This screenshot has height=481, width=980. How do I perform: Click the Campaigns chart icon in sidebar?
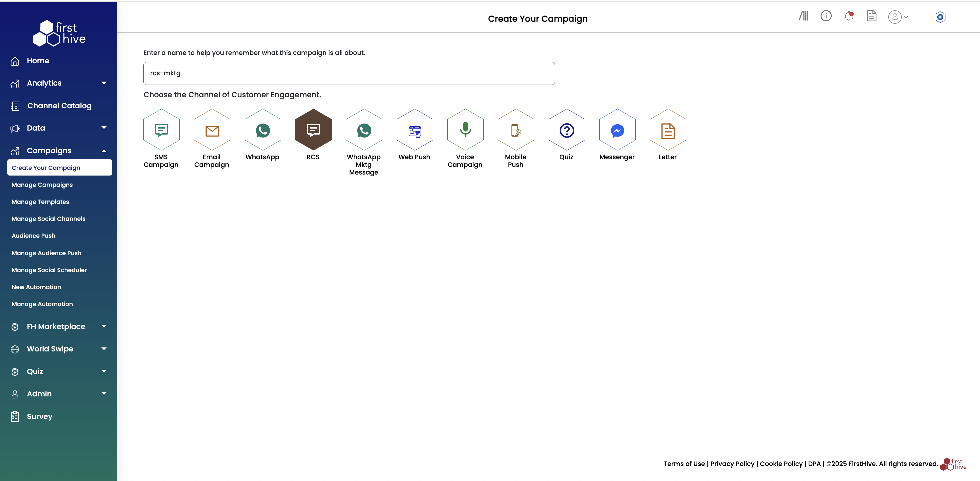point(15,151)
